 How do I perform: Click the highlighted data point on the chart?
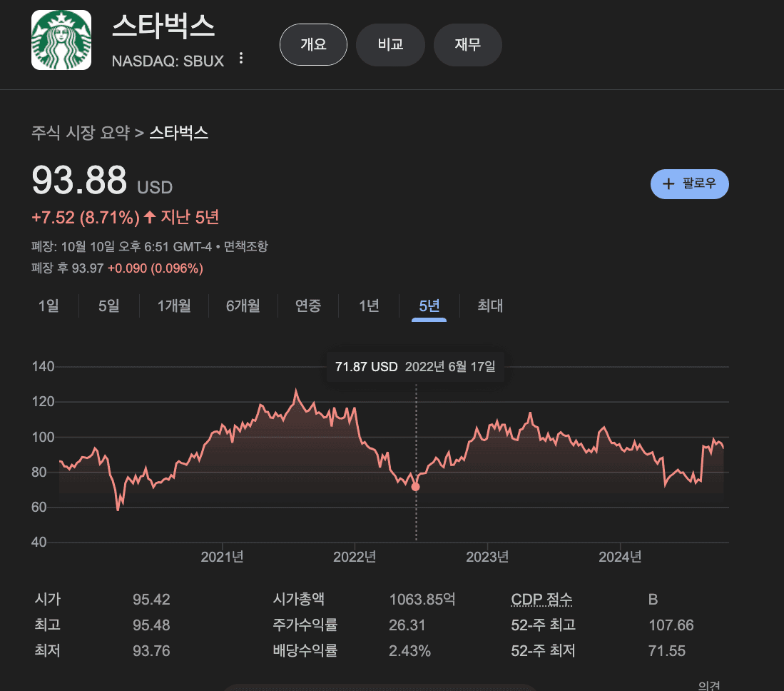coord(415,486)
